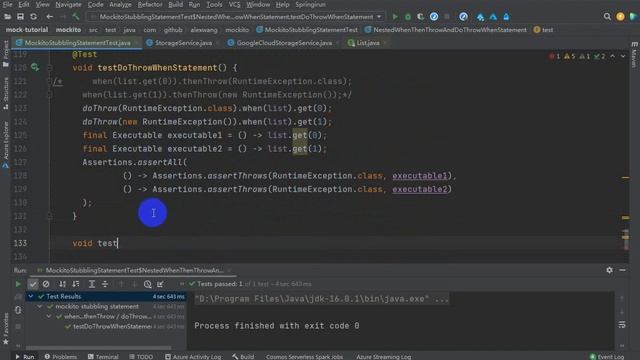Open the VCS menu
640x360 pixels.
click(234, 4)
